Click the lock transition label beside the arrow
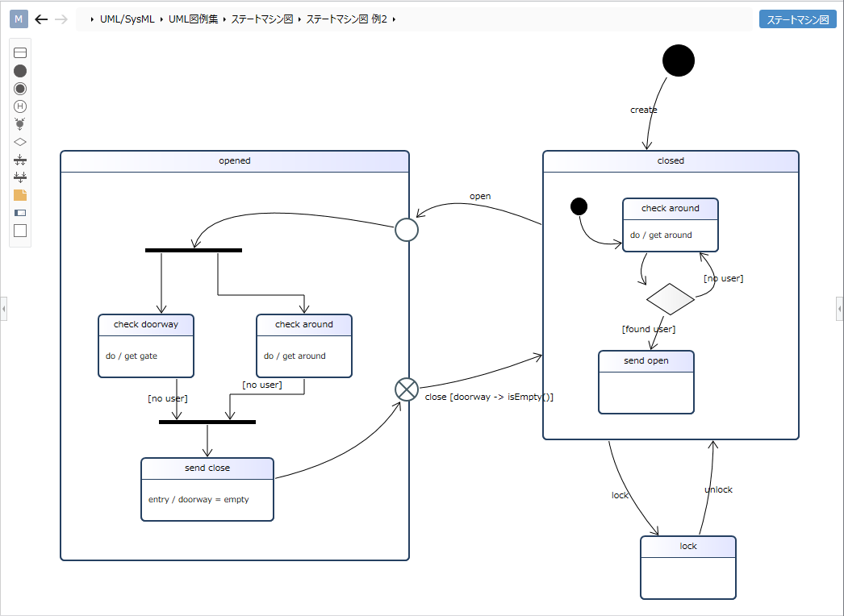Image resolution: width=844 pixels, height=616 pixels. click(620, 495)
